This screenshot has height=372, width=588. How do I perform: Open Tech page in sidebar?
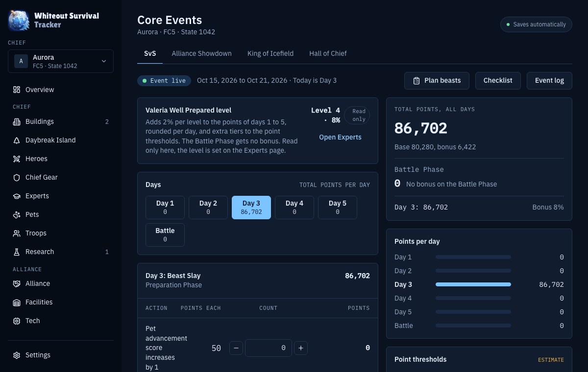[x=61, y=321]
